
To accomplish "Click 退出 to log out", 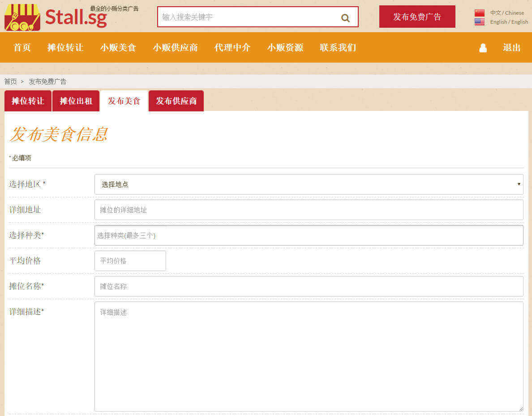I will tap(511, 47).
